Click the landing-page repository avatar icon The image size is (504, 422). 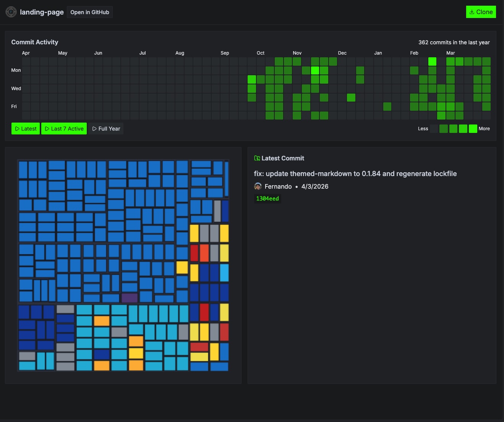coord(11,12)
